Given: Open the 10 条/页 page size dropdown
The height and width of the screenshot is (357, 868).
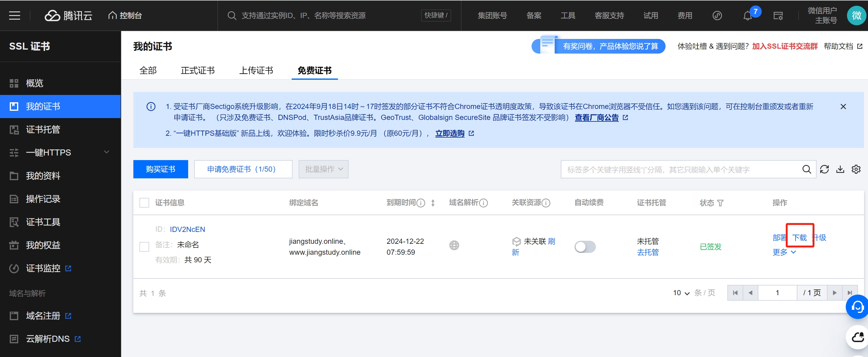Looking at the screenshot, I should 681,293.
